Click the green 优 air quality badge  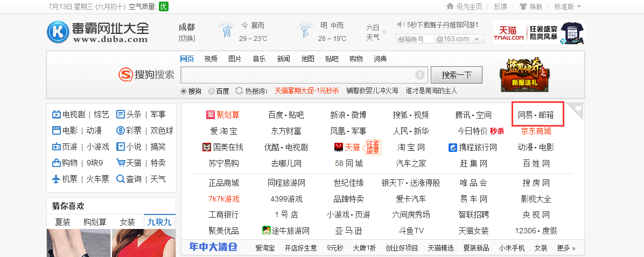pos(164,6)
